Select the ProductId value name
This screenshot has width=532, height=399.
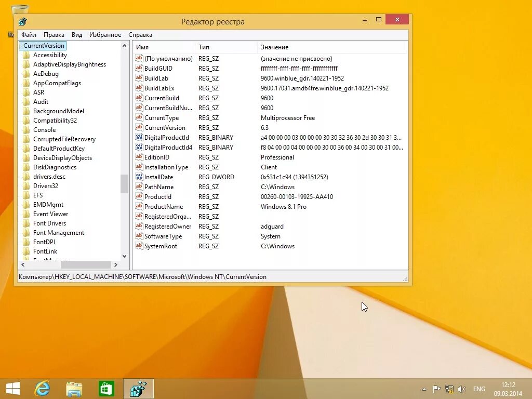pyautogui.click(x=158, y=196)
